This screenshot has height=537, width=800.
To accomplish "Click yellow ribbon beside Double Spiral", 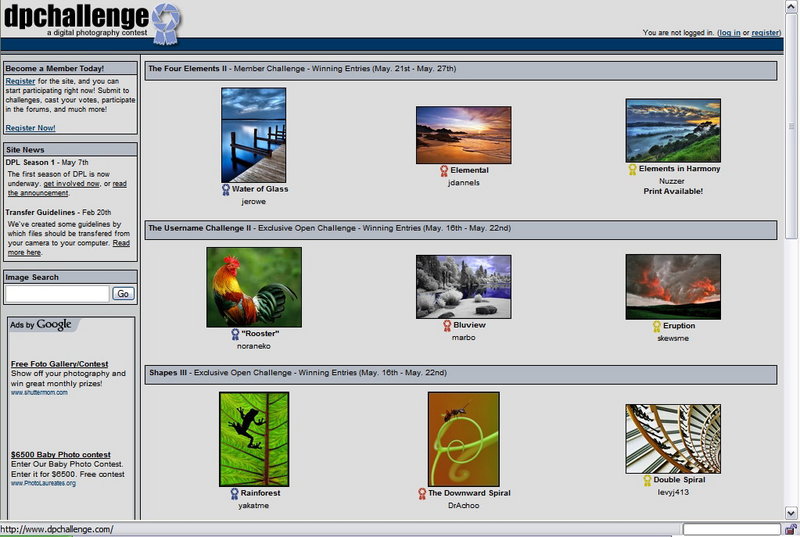I will 647,480.
